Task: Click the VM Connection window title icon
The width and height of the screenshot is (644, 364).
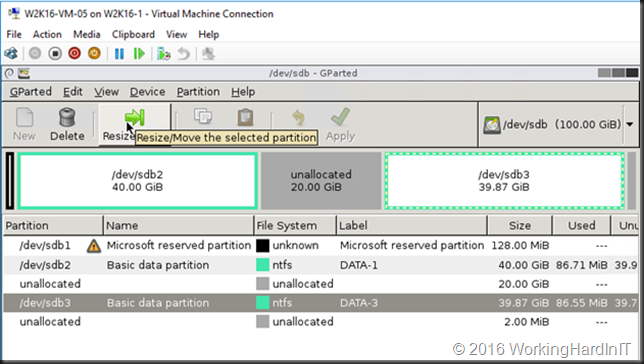Action: [14, 13]
